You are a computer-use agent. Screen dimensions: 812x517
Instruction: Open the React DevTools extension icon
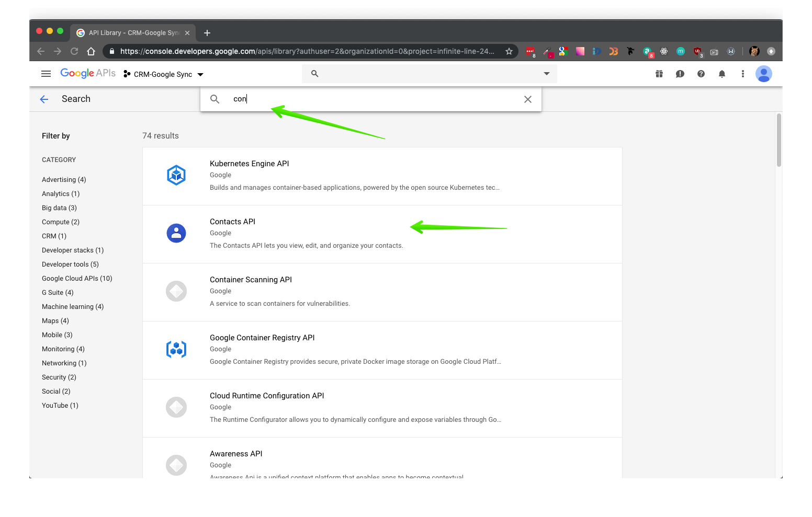pyautogui.click(x=664, y=51)
